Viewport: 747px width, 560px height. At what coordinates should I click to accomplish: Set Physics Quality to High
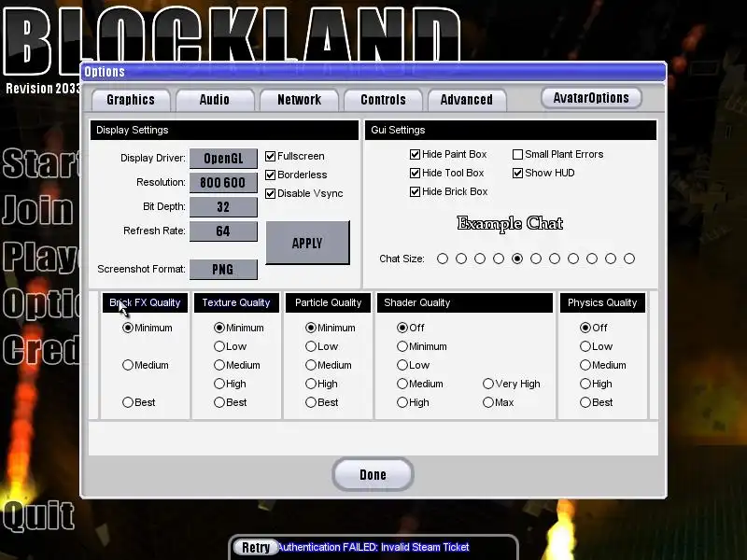click(x=585, y=384)
